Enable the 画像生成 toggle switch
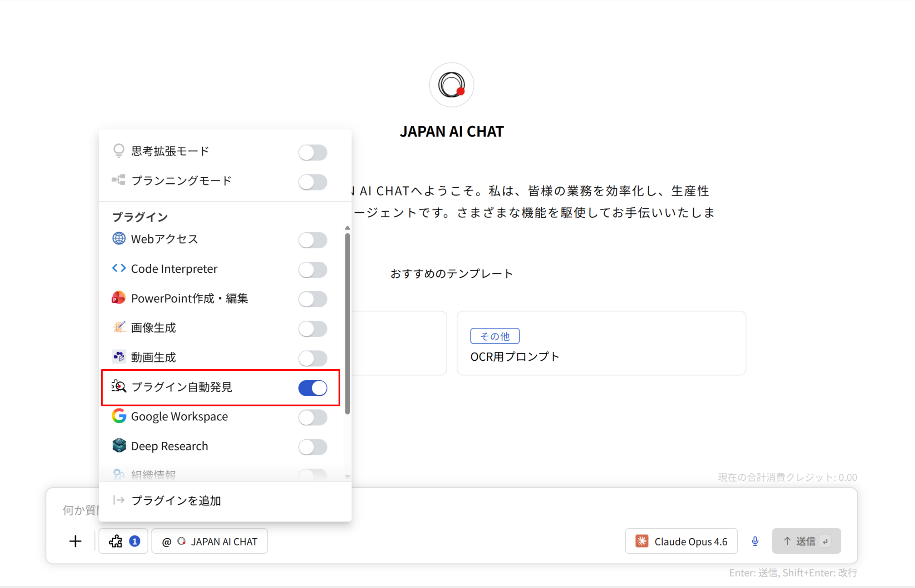The image size is (915, 588). (313, 329)
